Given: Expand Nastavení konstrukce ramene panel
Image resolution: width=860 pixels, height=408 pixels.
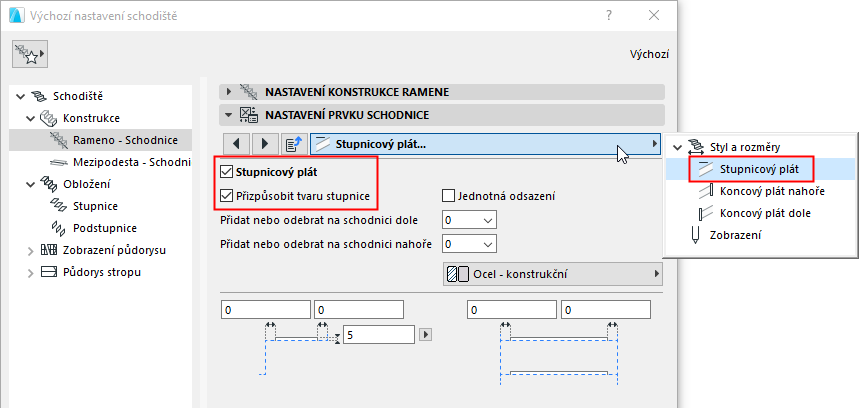Looking at the screenshot, I should point(230,92).
